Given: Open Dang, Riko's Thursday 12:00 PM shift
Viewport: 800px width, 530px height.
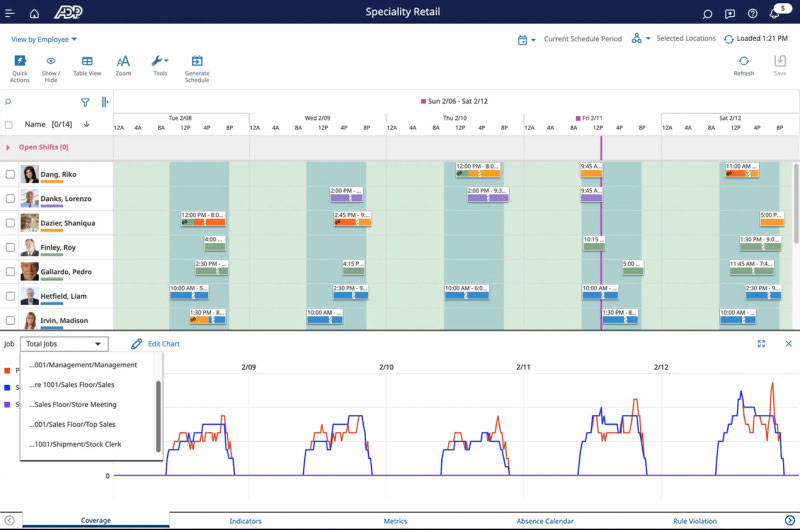Looking at the screenshot, I should click(478, 170).
